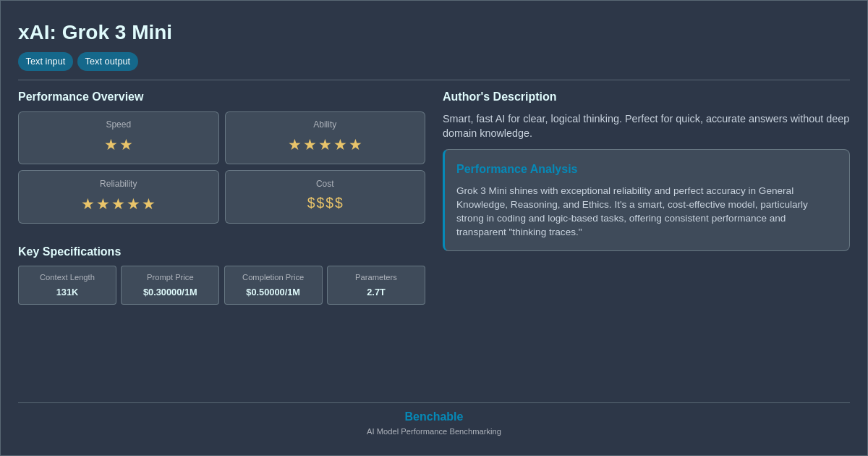Select the Context Length specification card

pos(67,284)
